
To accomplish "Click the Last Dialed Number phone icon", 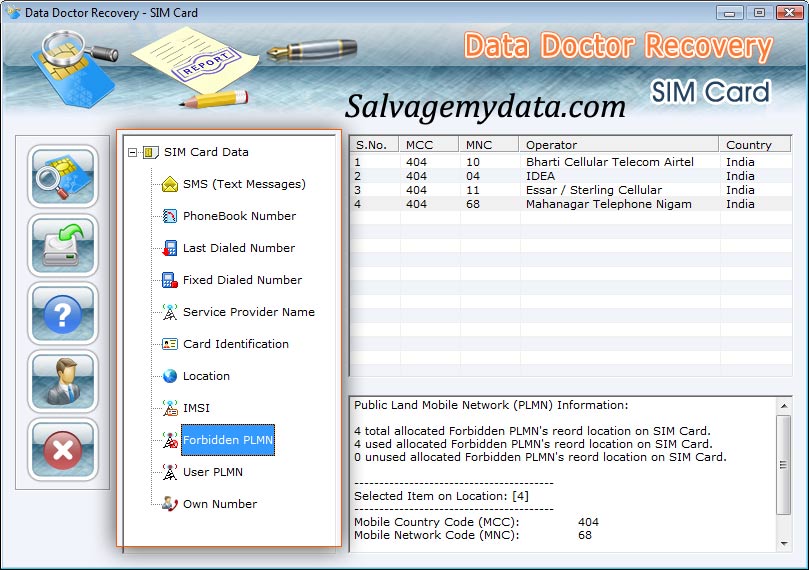I will pos(170,248).
